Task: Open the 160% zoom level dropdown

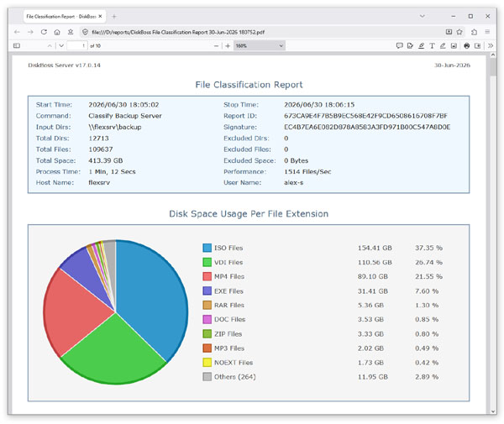Action: (259, 46)
